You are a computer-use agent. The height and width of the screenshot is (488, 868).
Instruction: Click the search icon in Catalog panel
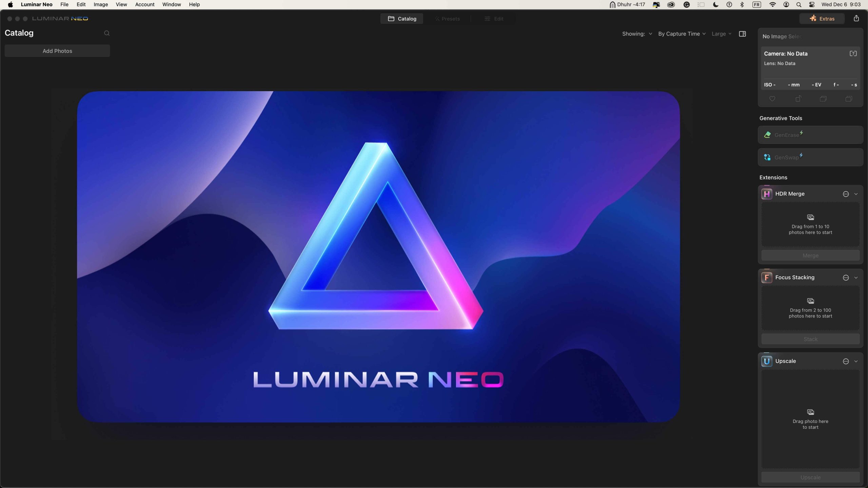point(107,33)
